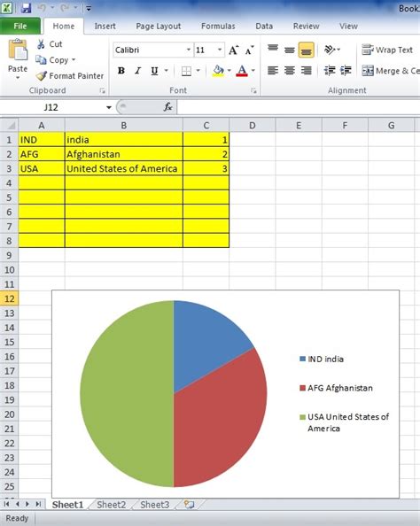Toggle Underline formatting

click(154, 71)
